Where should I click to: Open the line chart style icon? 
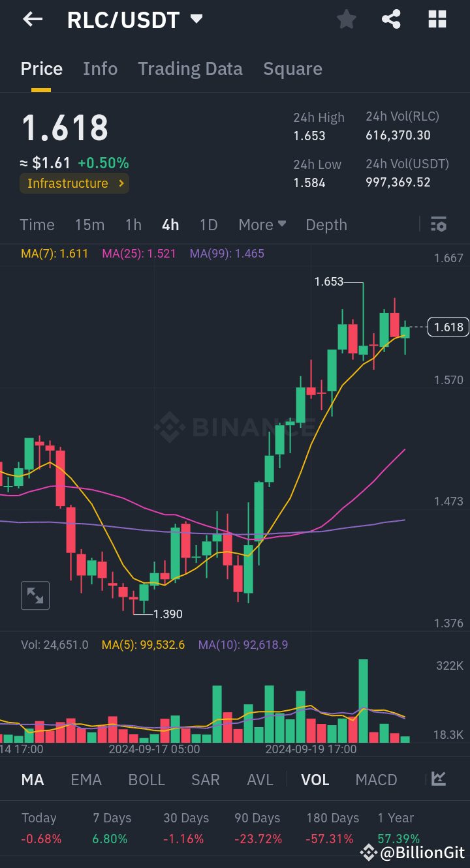[x=438, y=779]
